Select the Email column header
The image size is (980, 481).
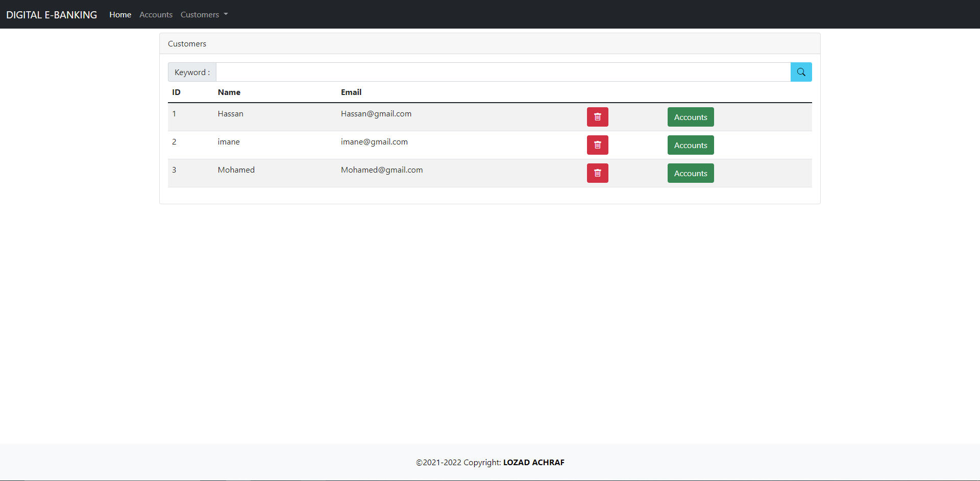click(x=351, y=92)
